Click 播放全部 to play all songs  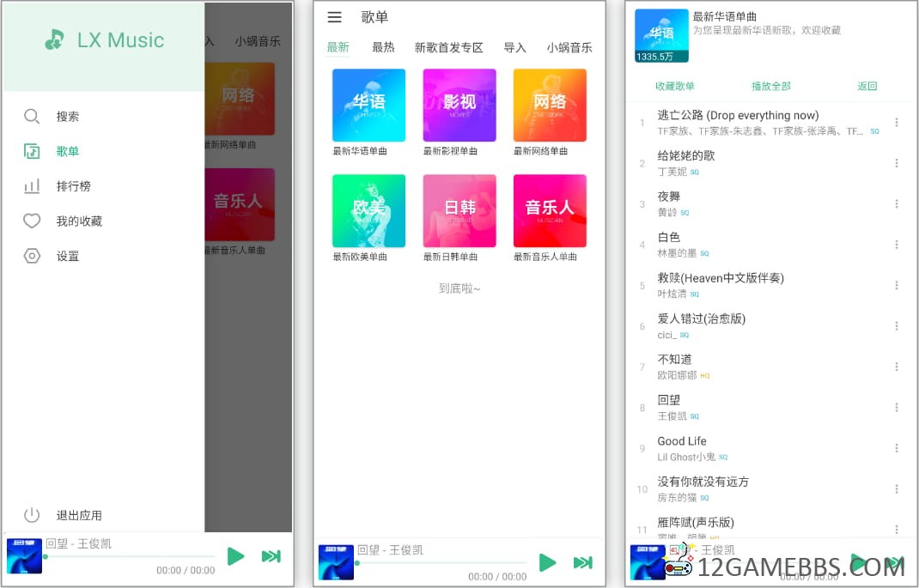coord(770,87)
